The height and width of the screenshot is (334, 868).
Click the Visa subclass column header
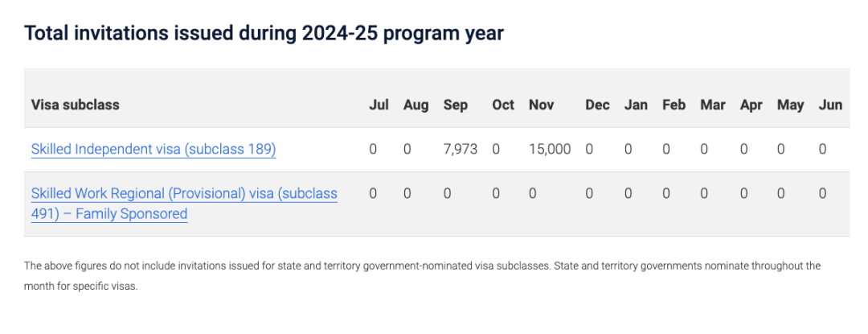coord(76,105)
